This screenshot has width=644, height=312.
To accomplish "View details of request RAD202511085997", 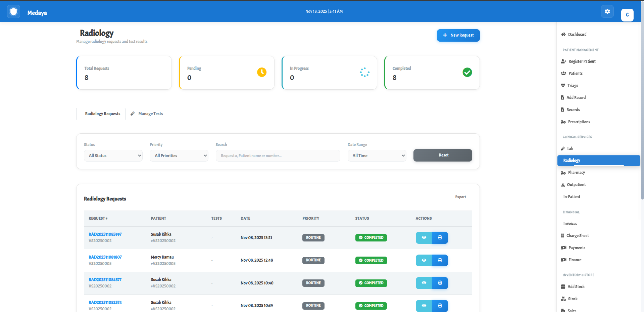I will 424,238.
